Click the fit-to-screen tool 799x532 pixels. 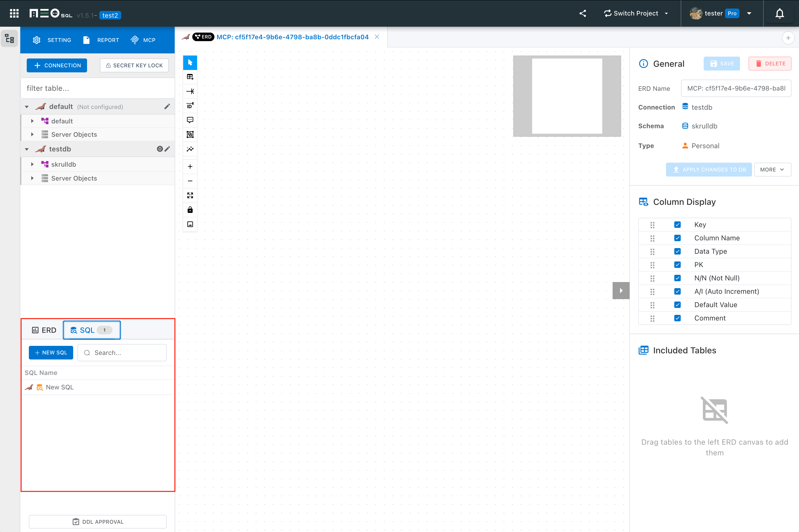(190, 195)
